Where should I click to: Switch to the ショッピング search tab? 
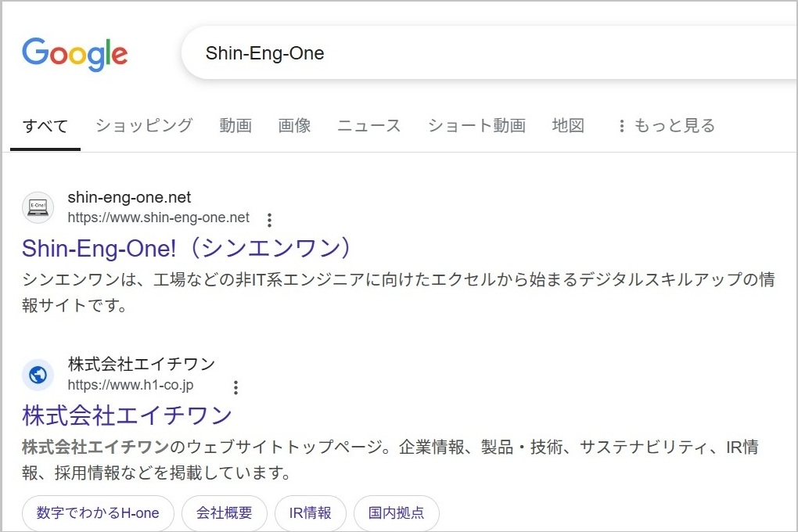tap(144, 125)
